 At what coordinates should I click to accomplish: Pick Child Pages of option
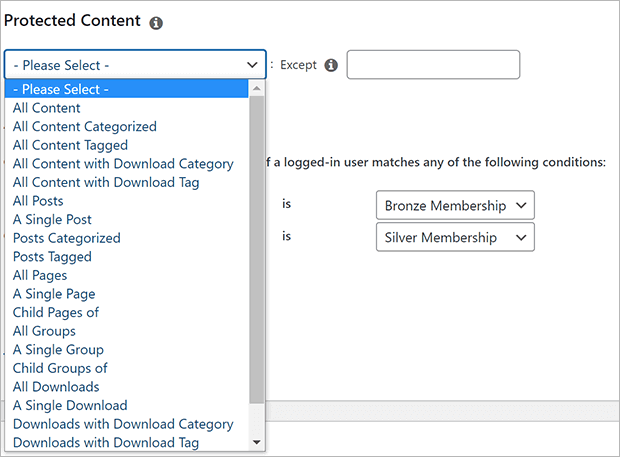(127, 312)
